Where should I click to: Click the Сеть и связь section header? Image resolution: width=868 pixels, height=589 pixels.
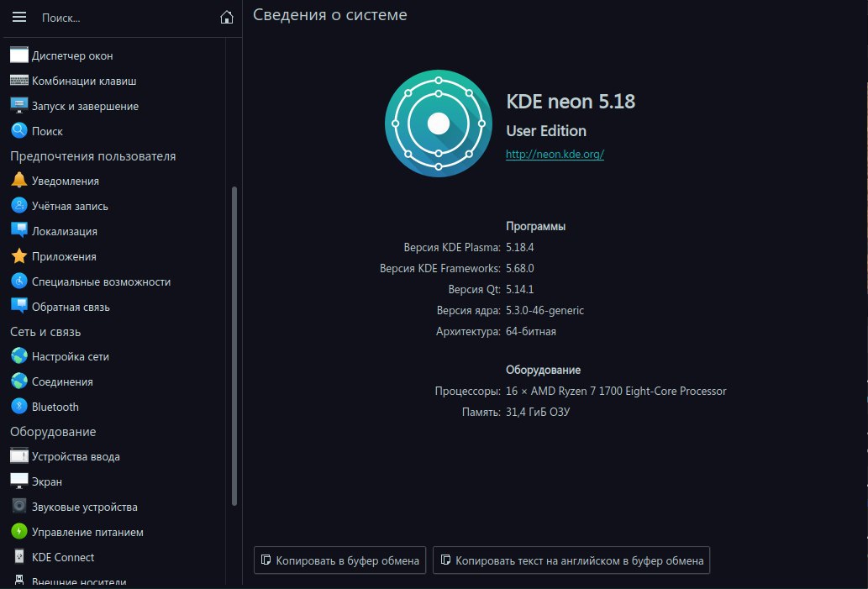45,332
